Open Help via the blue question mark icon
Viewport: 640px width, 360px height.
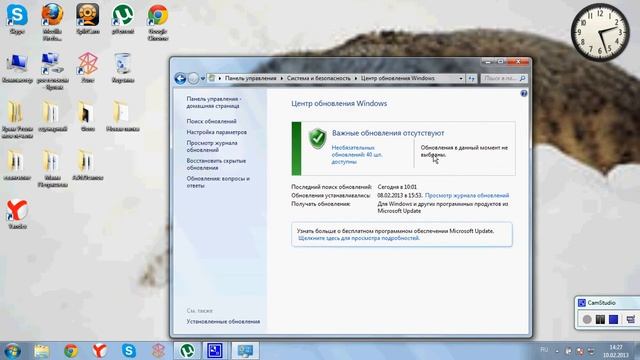(524, 93)
